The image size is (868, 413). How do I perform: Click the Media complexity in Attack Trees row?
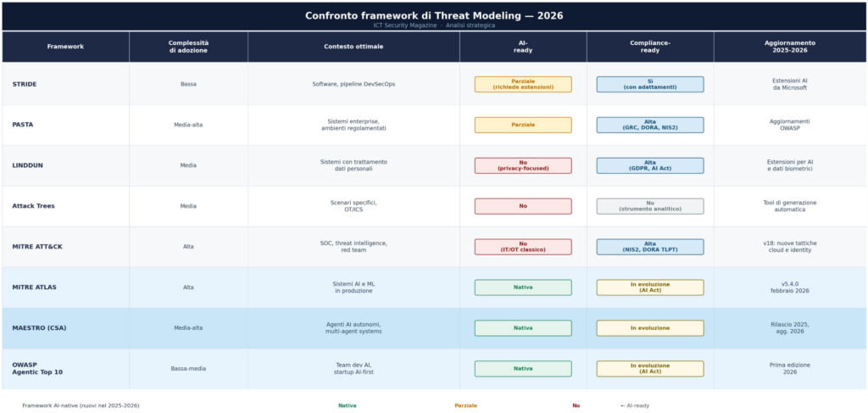coord(188,206)
